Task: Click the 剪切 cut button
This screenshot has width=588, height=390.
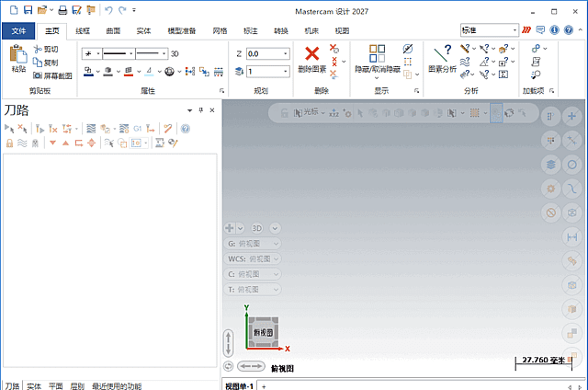Action: click(x=46, y=49)
